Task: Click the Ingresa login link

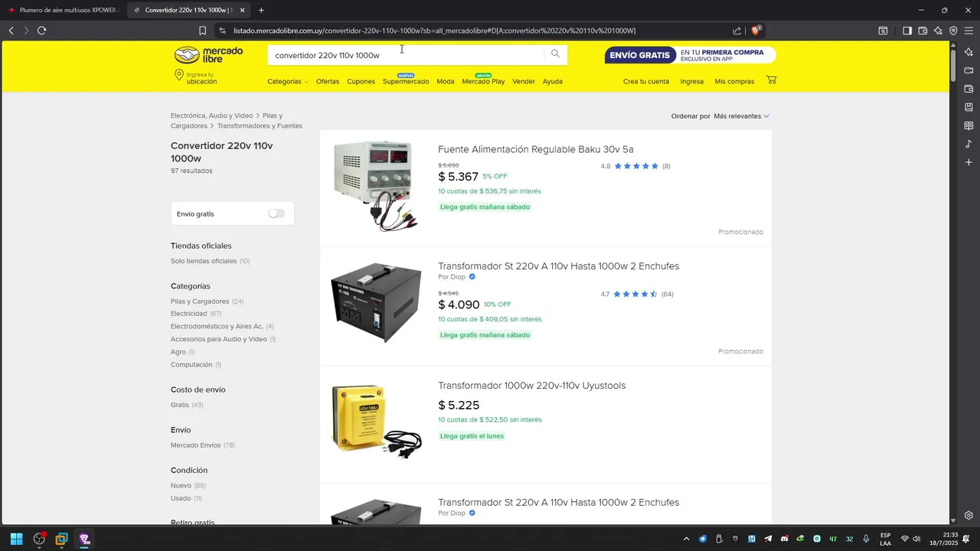Action: tap(691, 81)
